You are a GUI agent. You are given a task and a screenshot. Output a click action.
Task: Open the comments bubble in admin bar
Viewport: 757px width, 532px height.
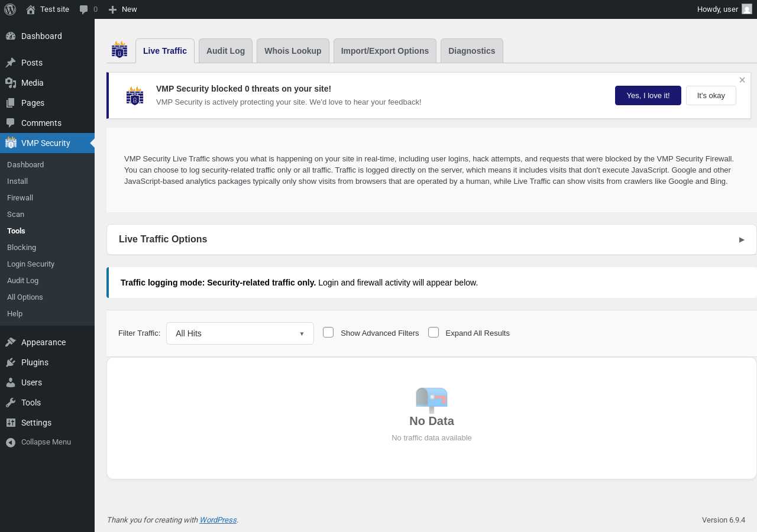point(88,9)
